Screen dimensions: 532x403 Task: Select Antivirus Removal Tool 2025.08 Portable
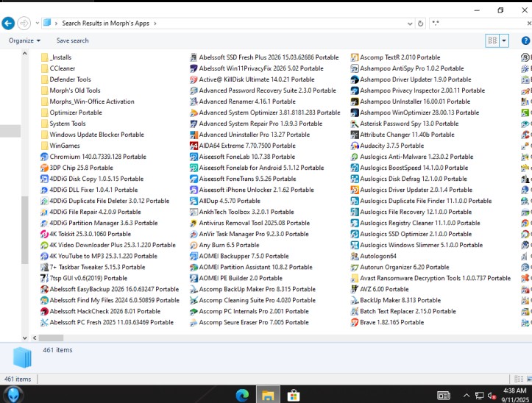tap(255, 223)
